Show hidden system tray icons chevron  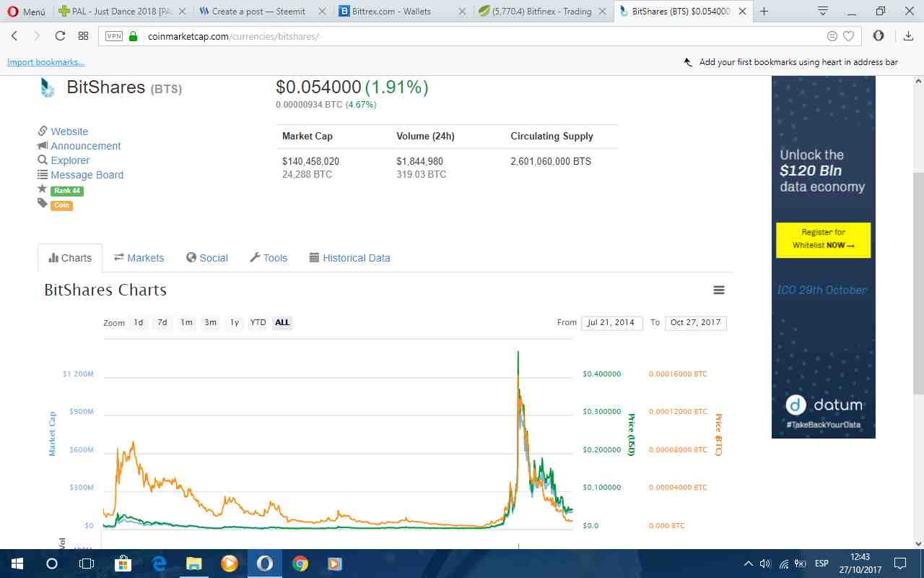(x=749, y=564)
